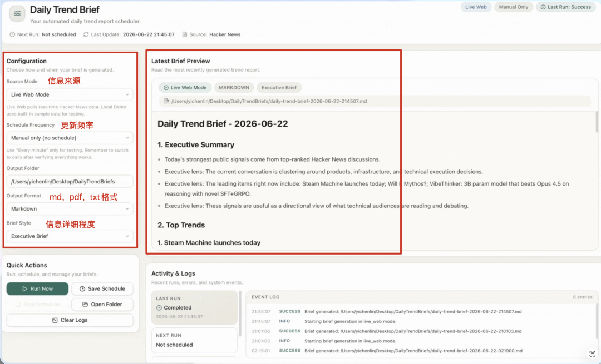Click the check icon in Last Run: Success badge
Image resolution: width=601 pixels, height=364 pixels.
pyautogui.click(x=543, y=7)
